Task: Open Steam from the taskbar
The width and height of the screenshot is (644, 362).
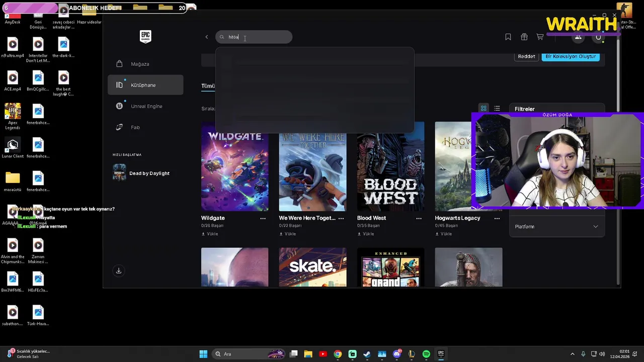Action: click(x=367, y=354)
